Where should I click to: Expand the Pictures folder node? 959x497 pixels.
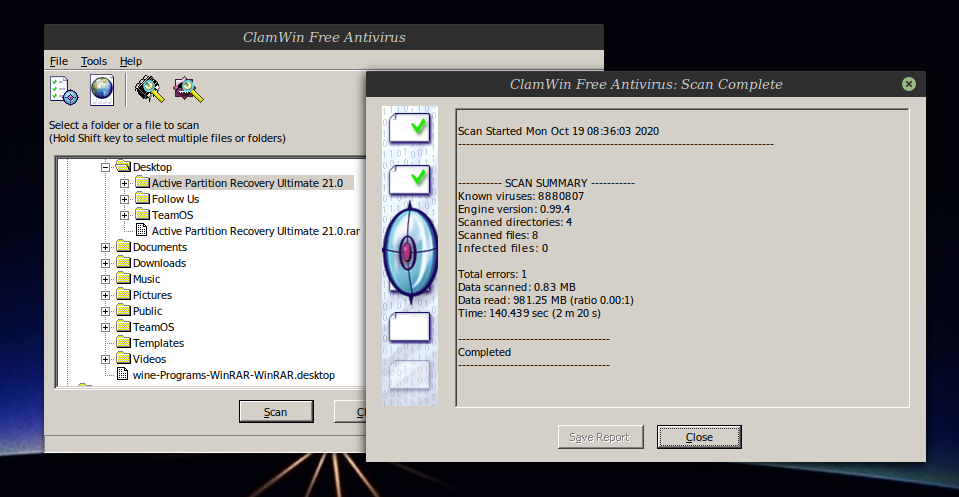pyautogui.click(x=105, y=295)
